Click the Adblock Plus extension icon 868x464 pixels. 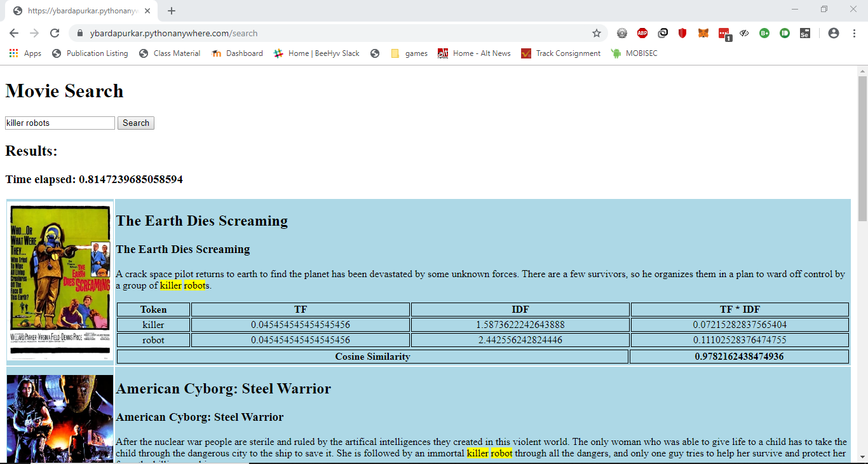coord(642,33)
